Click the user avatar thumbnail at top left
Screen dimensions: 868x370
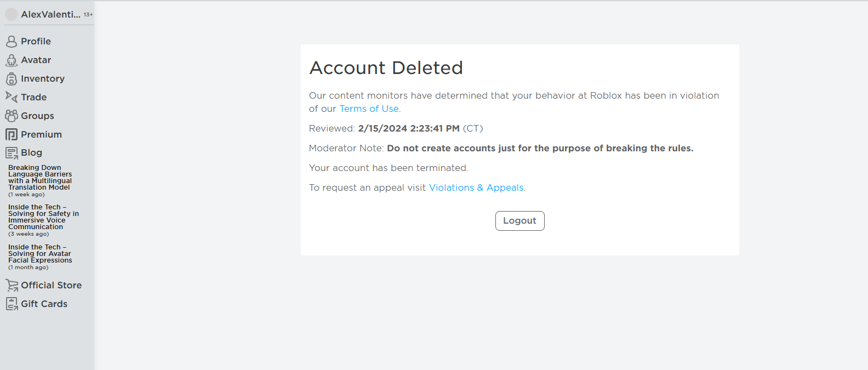click(x=12, y=14)
